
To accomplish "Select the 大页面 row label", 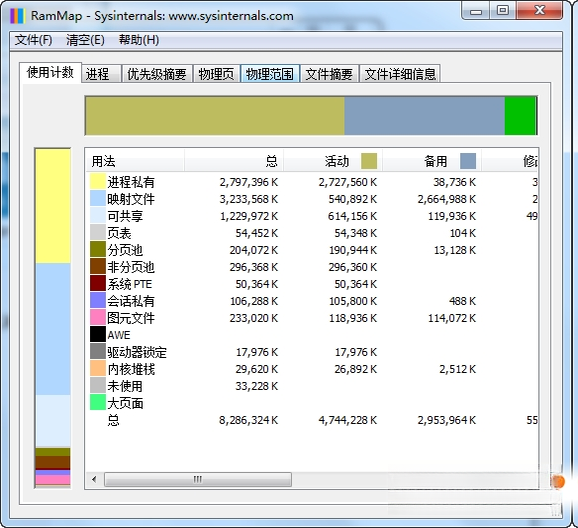I will click(125, 403).
